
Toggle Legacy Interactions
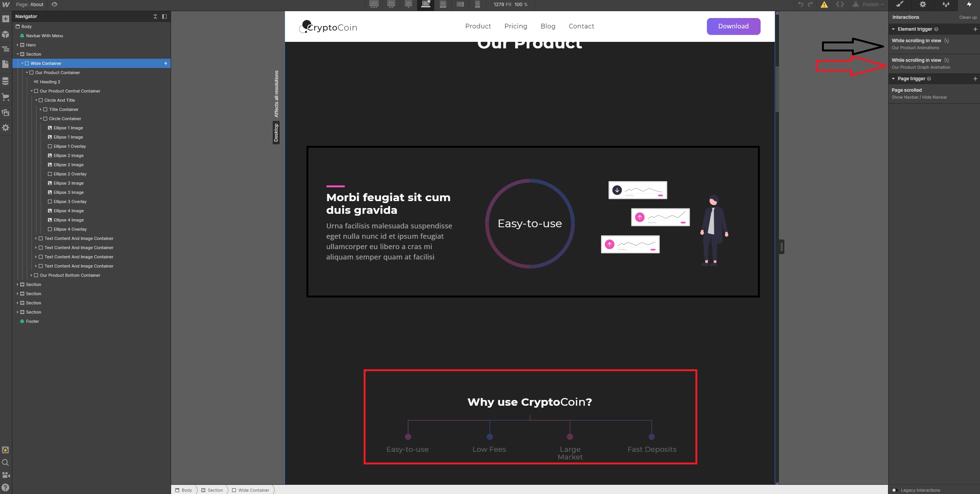point(895,490)
